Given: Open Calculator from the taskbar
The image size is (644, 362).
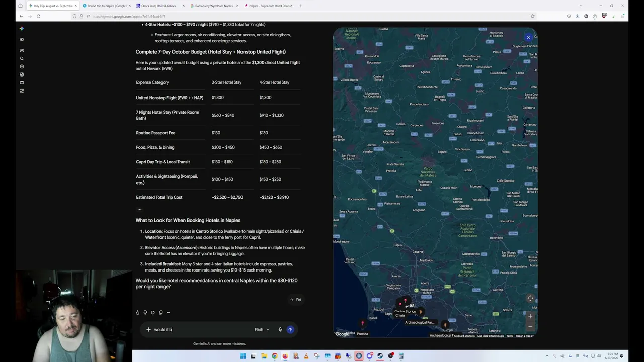Looking at the screenshot, I should [x=401, y=356].
